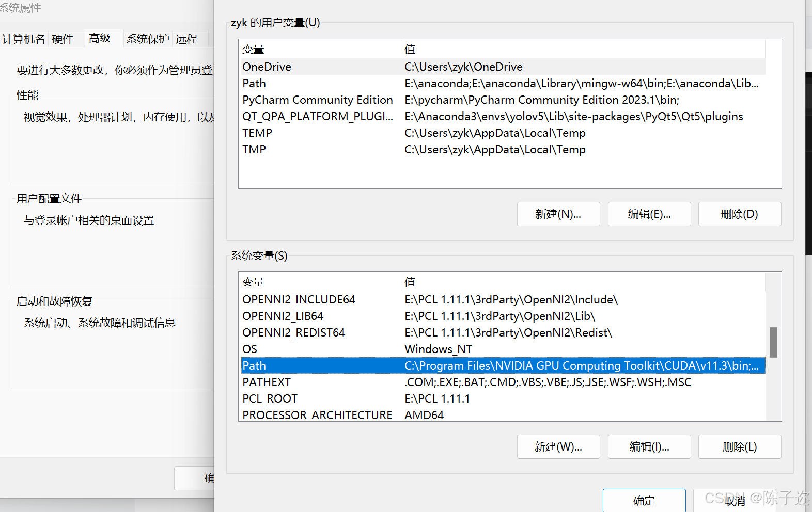
Task: Select PCL_ROOT system variable row
Action: point(503,398)
